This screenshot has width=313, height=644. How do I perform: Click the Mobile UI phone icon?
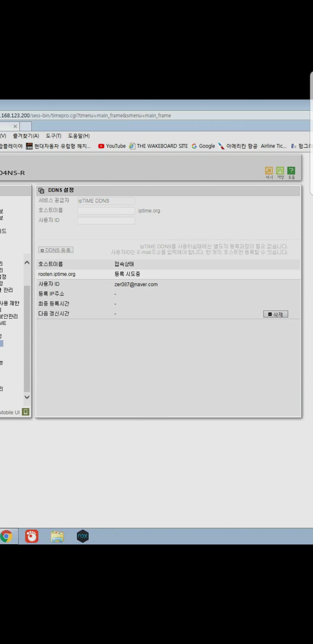click(26, 412)
